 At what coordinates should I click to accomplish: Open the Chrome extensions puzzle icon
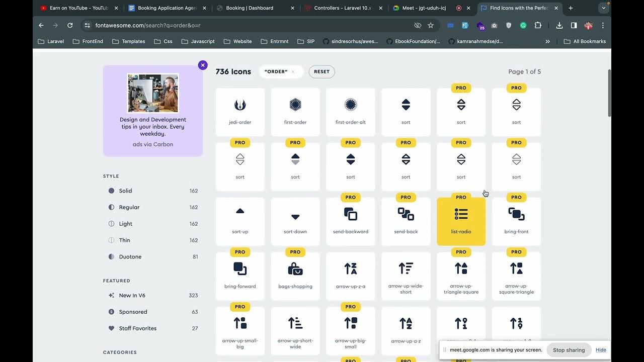(x=538, y=25)
